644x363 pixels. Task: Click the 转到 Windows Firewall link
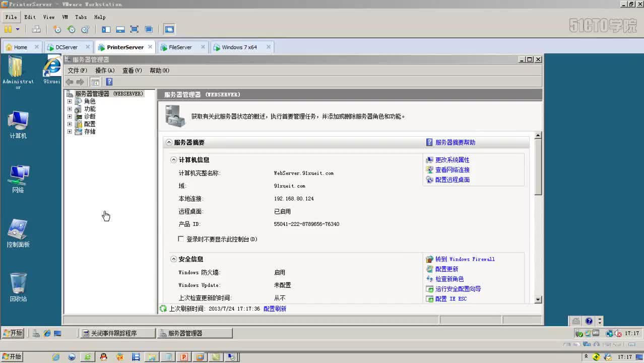pyautogui.click(x=465, y=259)
